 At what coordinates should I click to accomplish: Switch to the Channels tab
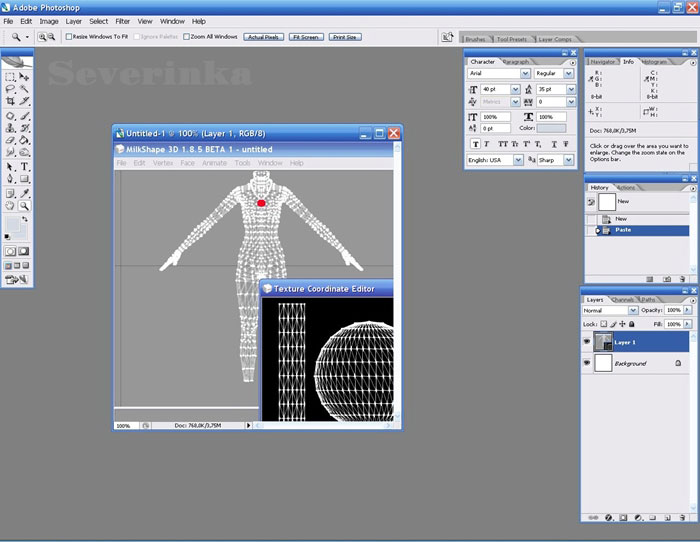(x=622, y=299)
